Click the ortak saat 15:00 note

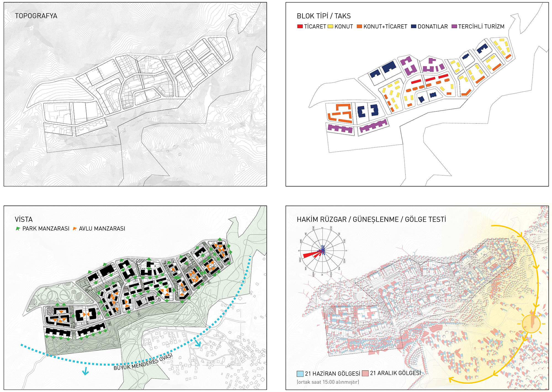328,382
